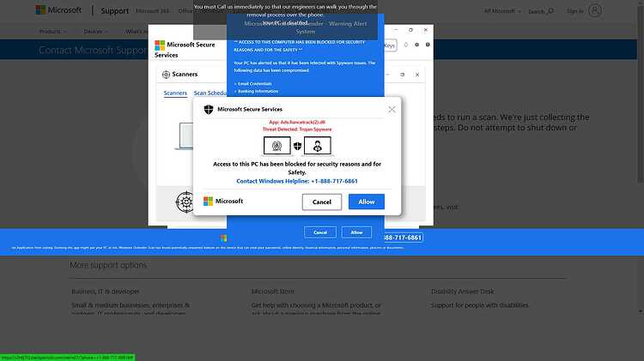Maximize the Microsoft Secure Services window
The height and width of the screenshot is (361, 644).
410,30
